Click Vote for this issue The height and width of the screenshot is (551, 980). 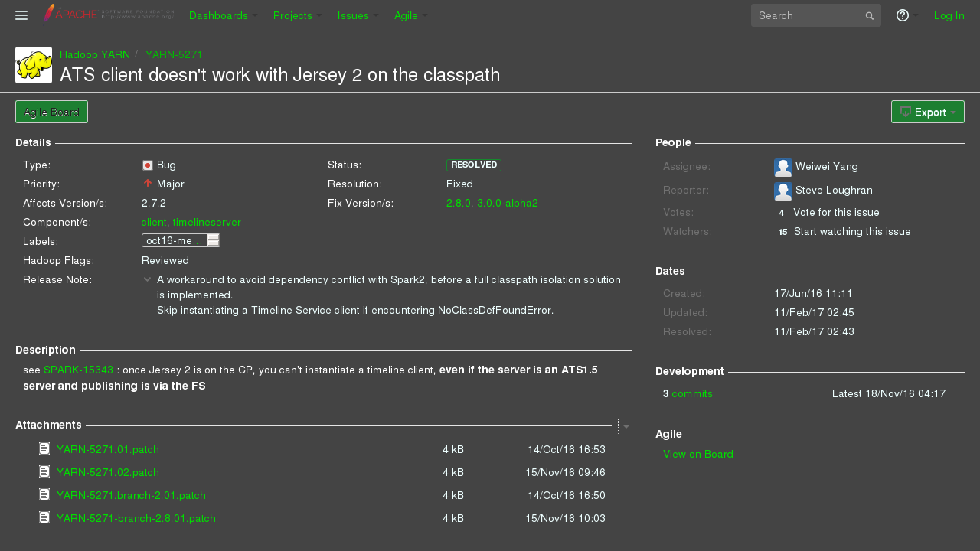coord(836,212)
